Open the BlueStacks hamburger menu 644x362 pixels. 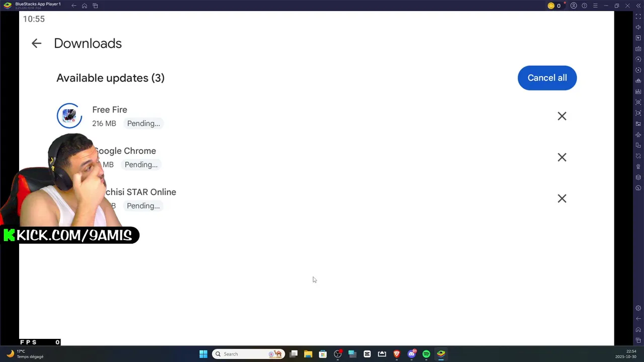pyautogui.click(x=595, y=6)
